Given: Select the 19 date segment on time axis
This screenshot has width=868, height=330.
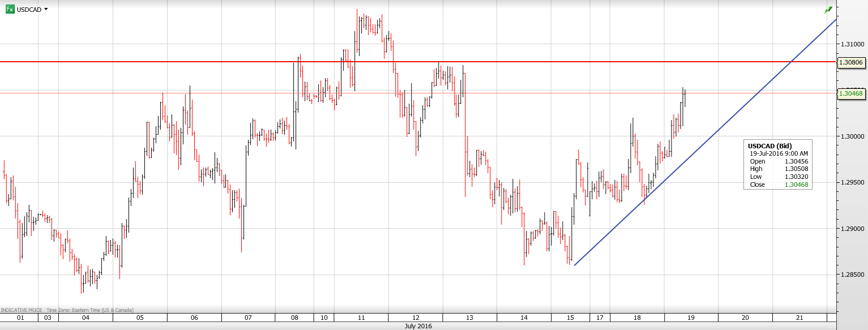Looking at the screenshot, I should pyautogui.click(x=690, y=318).
